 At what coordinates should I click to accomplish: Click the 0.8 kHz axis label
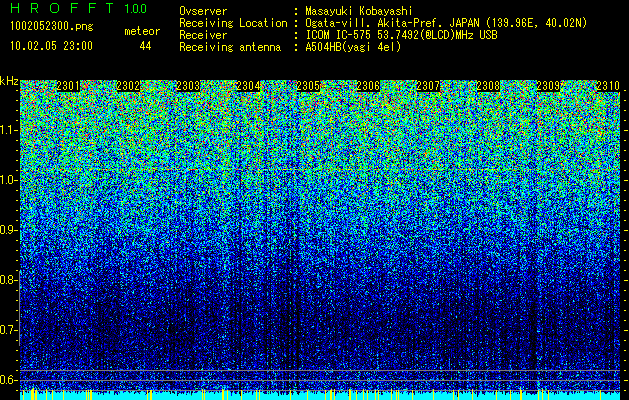(9, 280)
